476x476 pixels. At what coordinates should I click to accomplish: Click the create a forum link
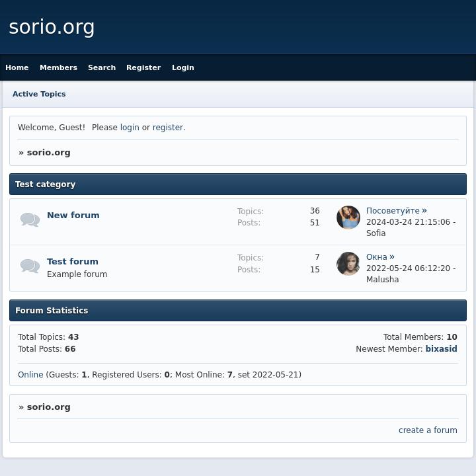coord(428,430)
